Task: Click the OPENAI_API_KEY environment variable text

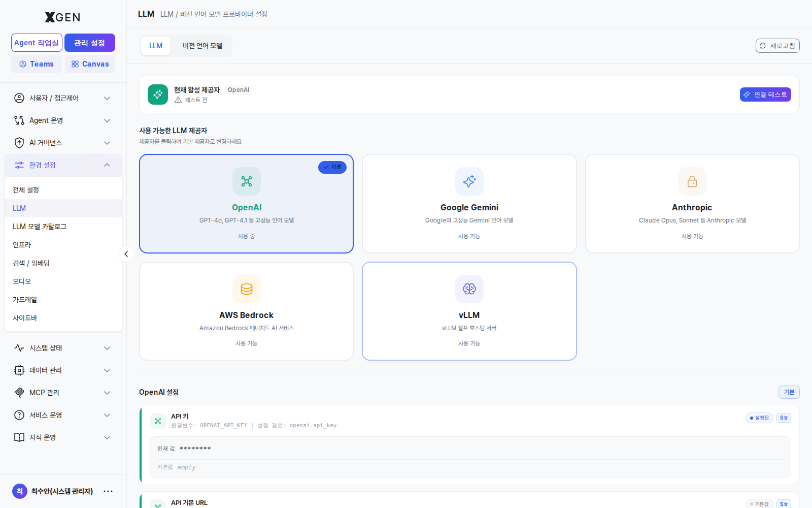Action: click(223, 426)
